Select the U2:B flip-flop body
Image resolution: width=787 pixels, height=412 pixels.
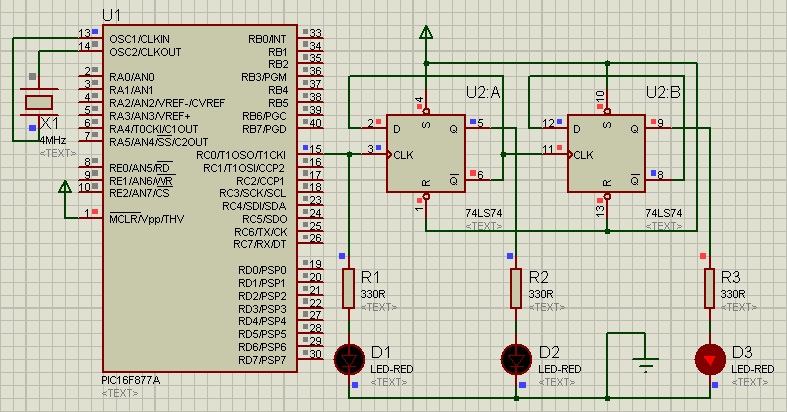click(x=606, y=153)
